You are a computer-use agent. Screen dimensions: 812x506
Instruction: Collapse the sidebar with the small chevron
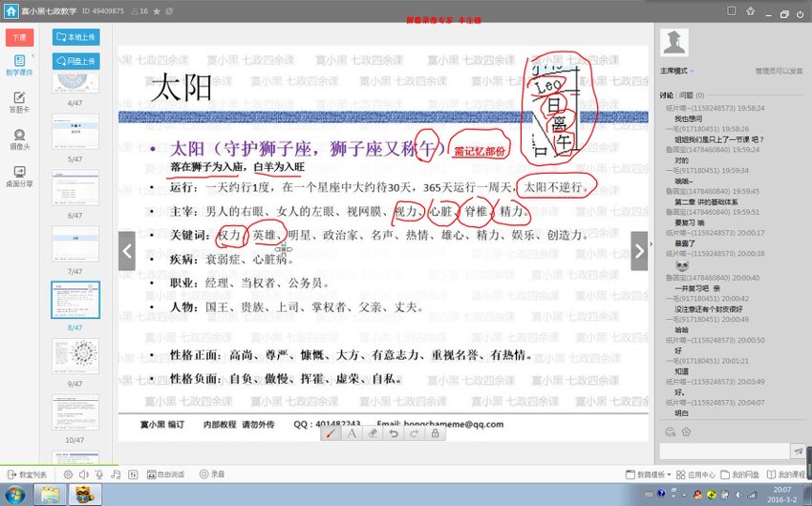pos(33,54)
